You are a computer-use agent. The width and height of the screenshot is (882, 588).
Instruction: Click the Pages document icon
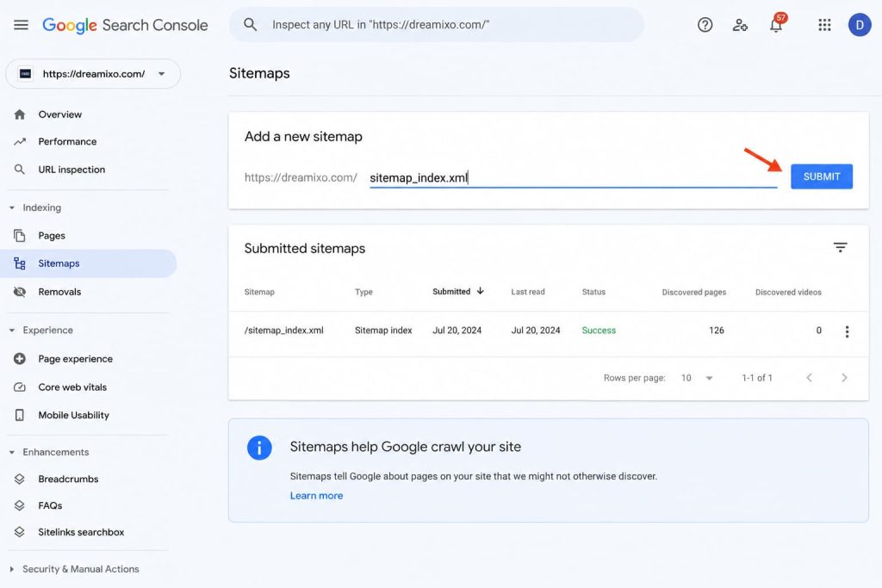point(20,236)
